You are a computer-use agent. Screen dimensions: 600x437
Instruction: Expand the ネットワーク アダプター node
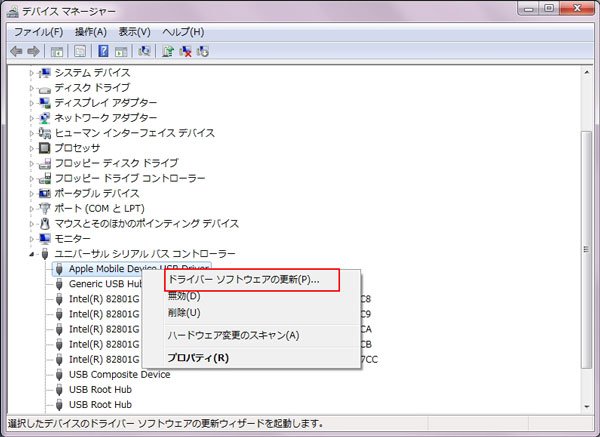[x=32, y=118]
